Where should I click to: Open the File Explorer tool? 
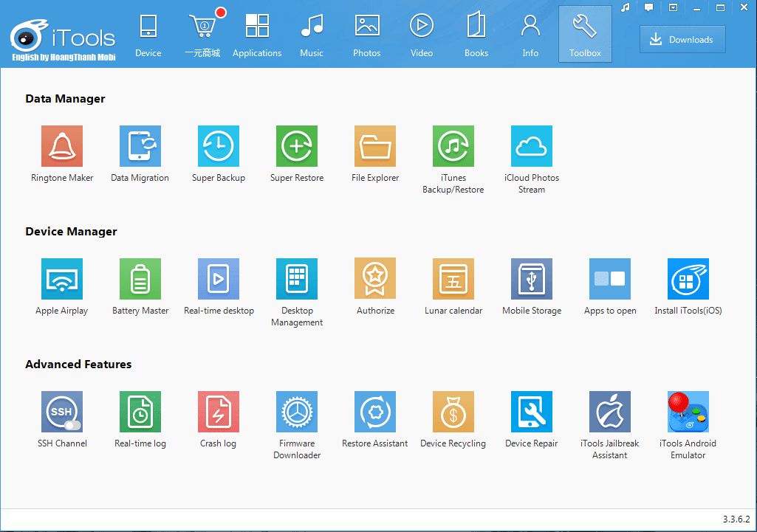pyautogui.click(x=375, y=146)
